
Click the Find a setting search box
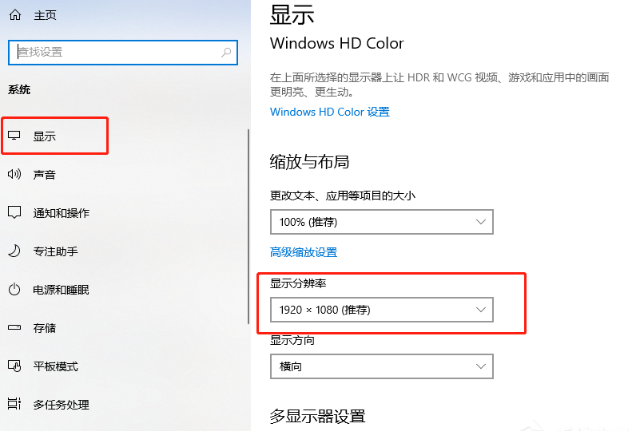[115, 51]
